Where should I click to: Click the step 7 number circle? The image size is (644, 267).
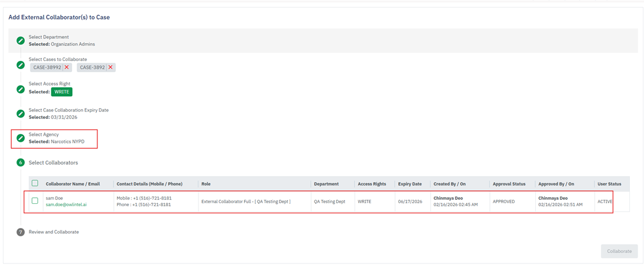21,232
